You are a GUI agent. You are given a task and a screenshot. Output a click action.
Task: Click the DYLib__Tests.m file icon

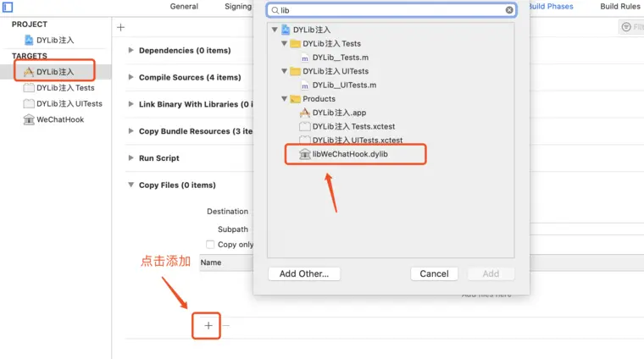pos(305,58)
